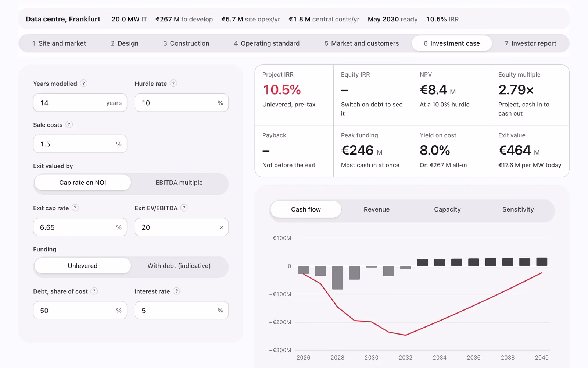Open Exit cap rate help icon

tap(75, 208)
